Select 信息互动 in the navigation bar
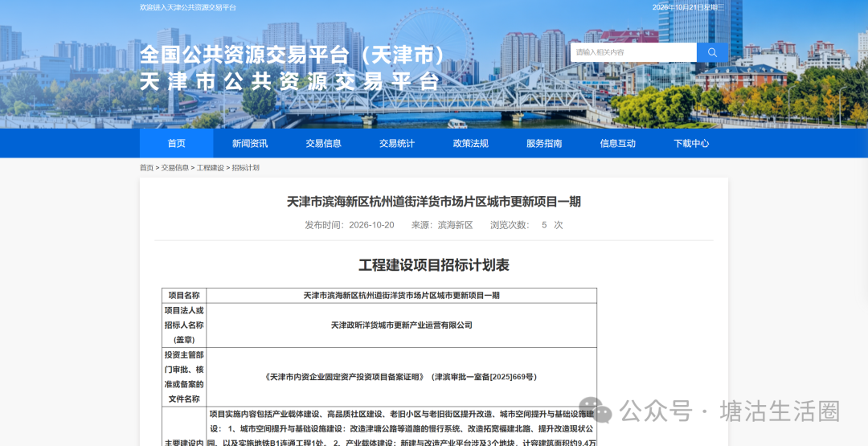Viewport: 868px width, 446px height. (618, 143)
